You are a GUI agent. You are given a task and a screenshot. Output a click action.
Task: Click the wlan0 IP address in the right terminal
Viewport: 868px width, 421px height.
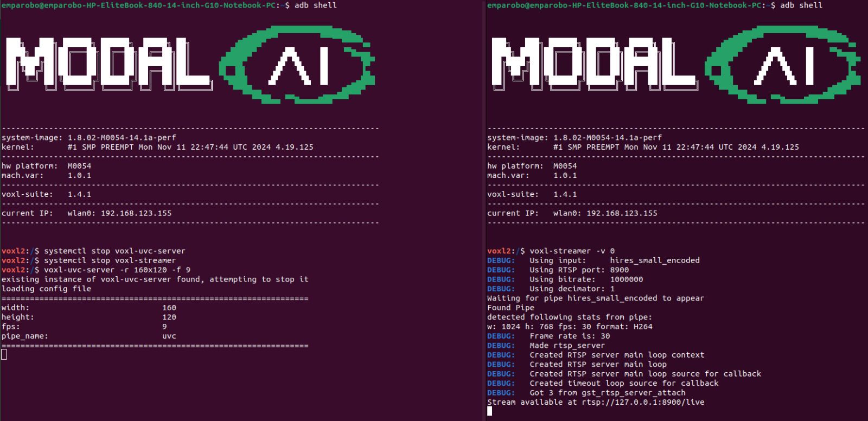point(622,213)
